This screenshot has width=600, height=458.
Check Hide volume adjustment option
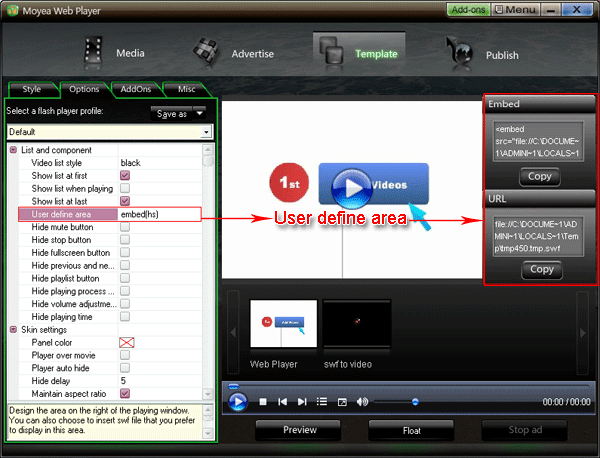tap(125, 304)
